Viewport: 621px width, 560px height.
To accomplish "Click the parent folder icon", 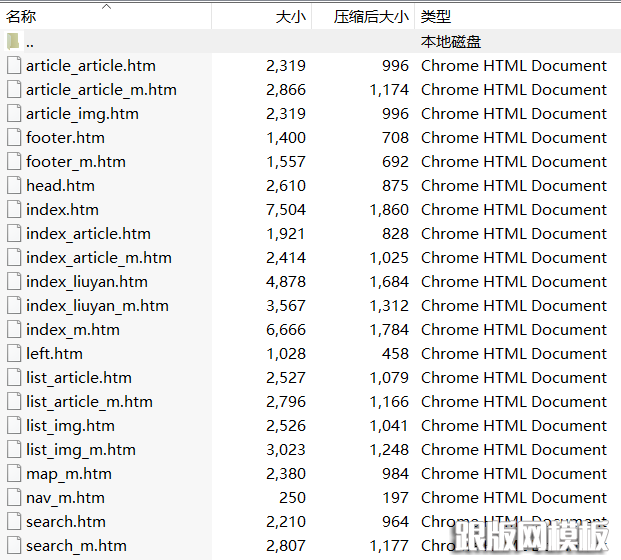I will (x=13, y=41).
